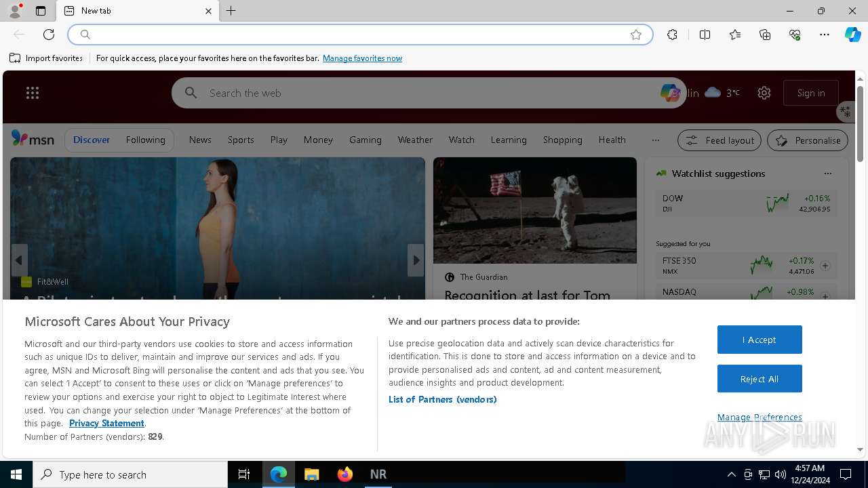Click Reject All cookies
This screenshot has height=488, width=868.
[759, 379]
